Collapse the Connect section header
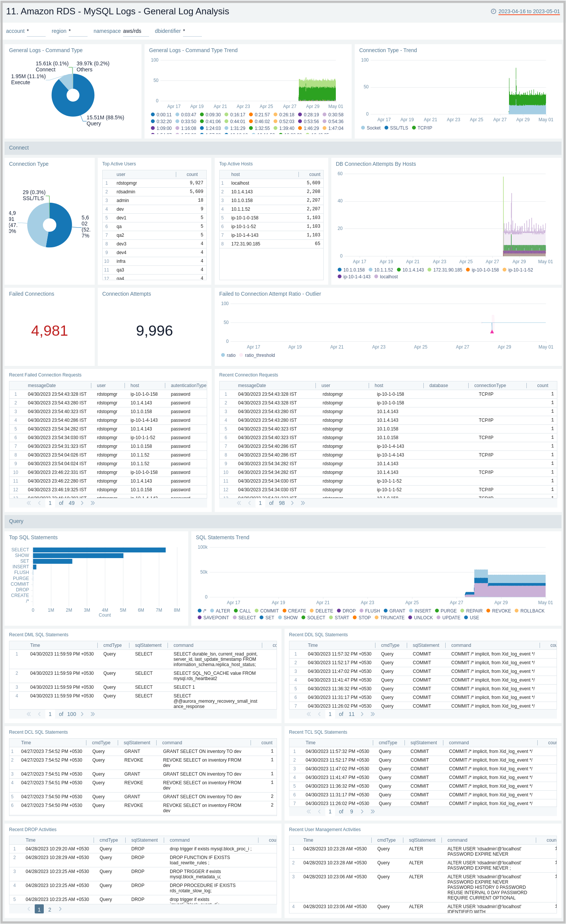This screenshot has height=924, width=566. click(x=19, y=148)
